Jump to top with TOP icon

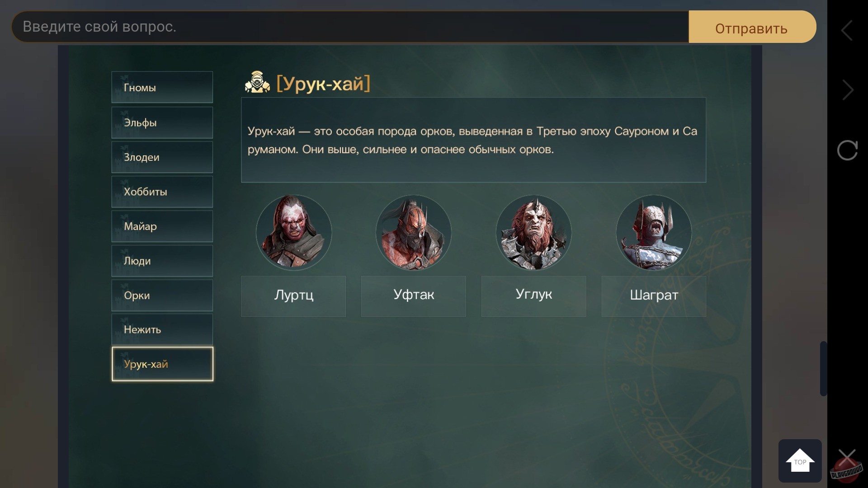pos(800,460)
